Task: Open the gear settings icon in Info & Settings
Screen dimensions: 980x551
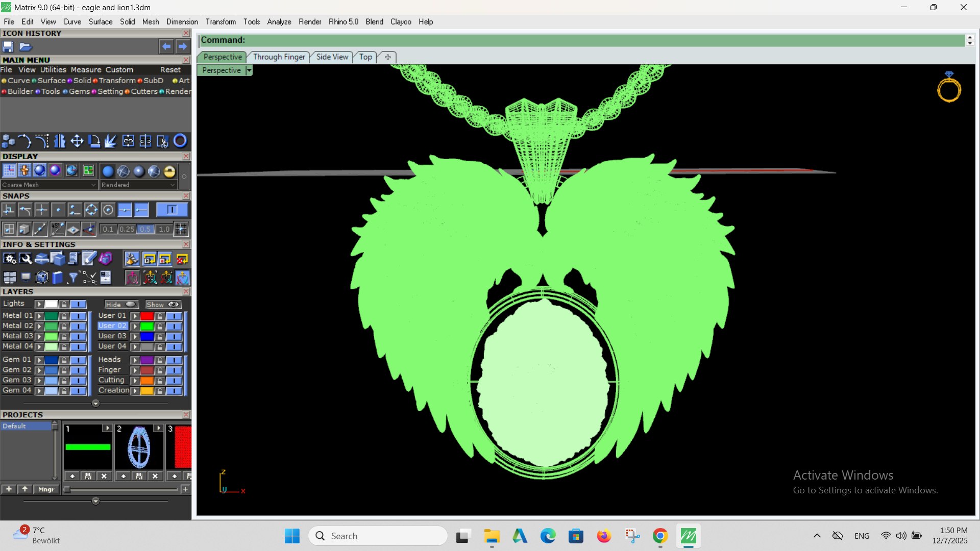Action: click(x=10, y=259)
